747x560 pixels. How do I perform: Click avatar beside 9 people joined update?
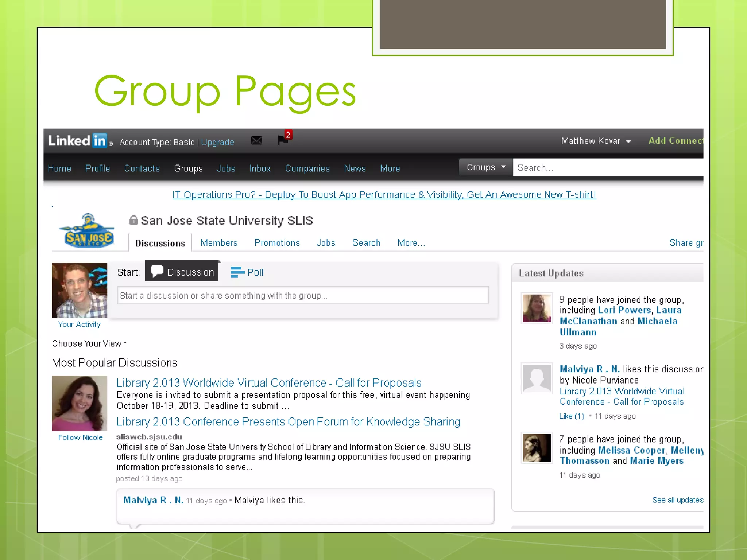click(537, 308)
